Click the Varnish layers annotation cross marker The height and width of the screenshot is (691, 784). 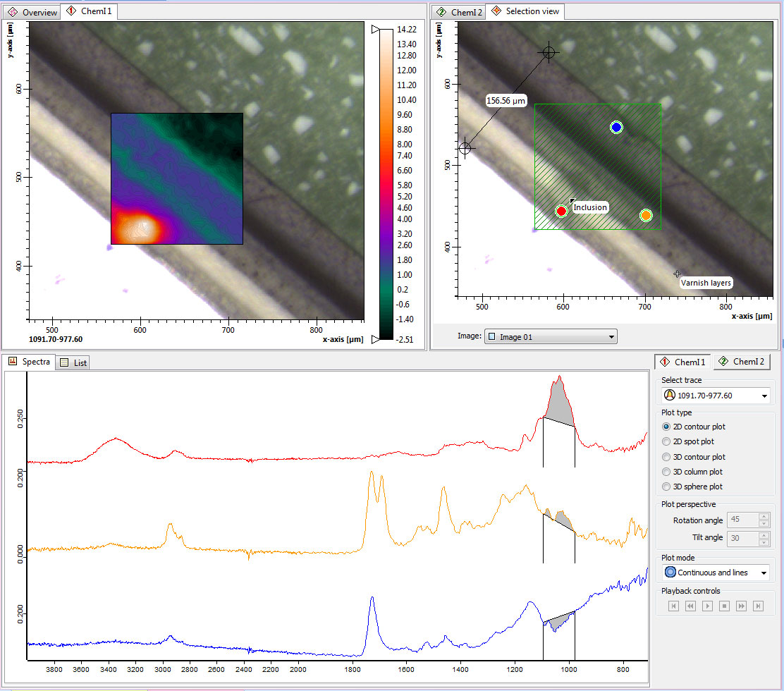click(x=677, y=274)
